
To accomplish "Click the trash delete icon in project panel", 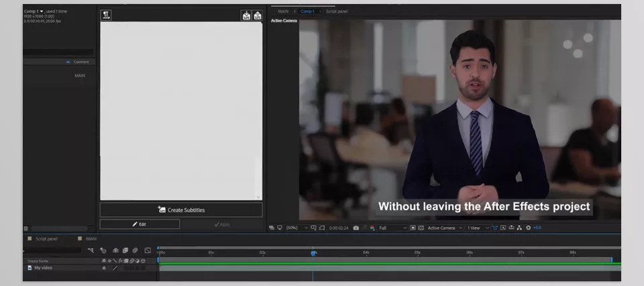I will pos(26,228).
